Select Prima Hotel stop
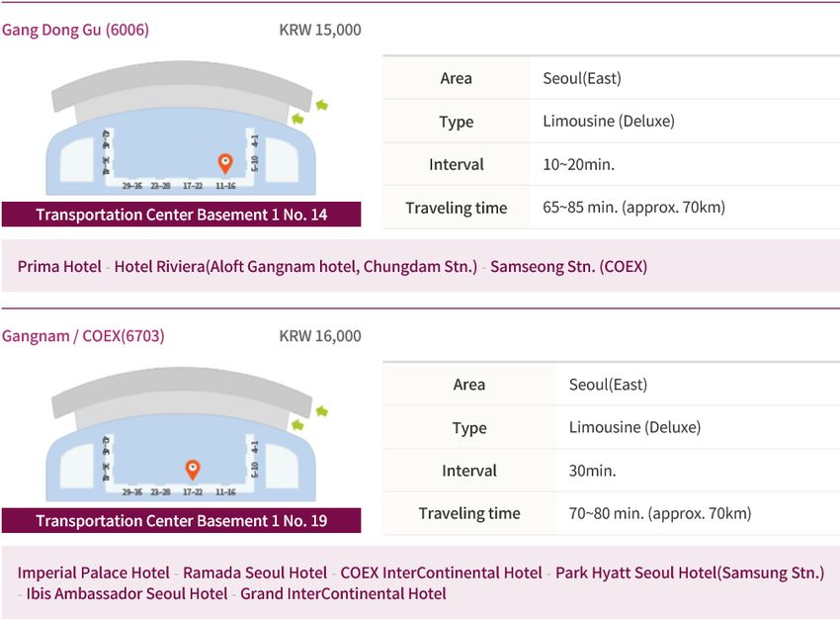This screenshot has width=840, height=620. (59, 266)
